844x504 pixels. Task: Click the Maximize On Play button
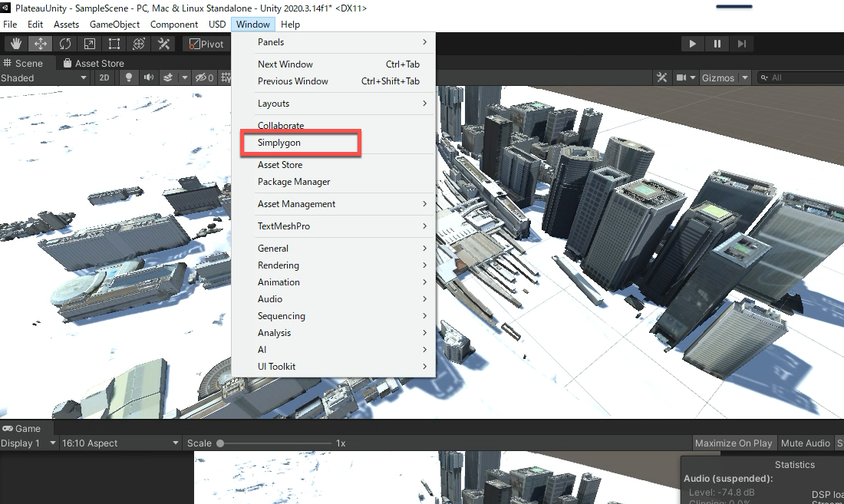coord(734,443)
